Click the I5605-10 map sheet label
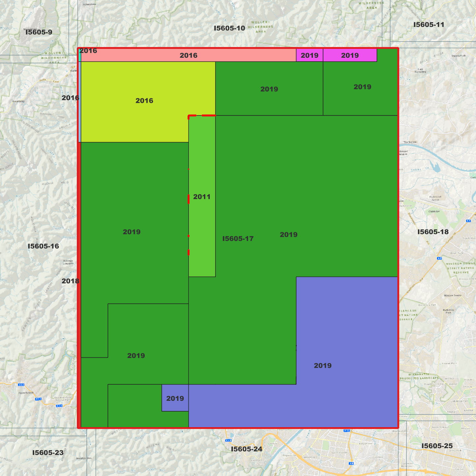This screenshot has width=476, height=476. [x=229, y=28]
